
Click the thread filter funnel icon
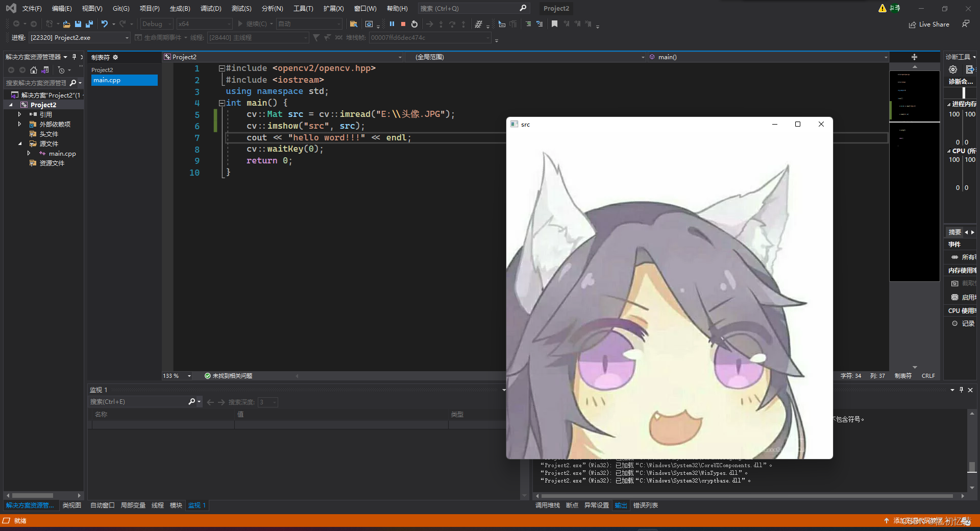click(316, 37)
